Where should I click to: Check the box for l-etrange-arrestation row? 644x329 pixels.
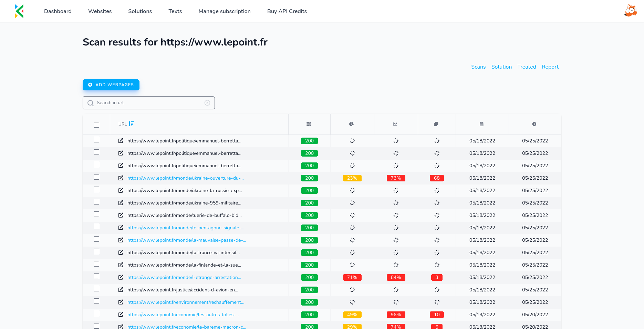pyautogui.click(x=96, y=276)
